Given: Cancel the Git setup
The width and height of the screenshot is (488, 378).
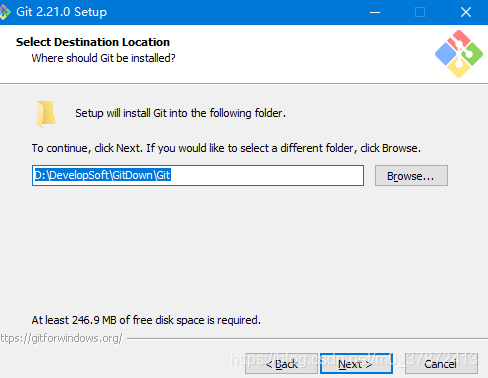Looking at the screenshot, I should 441,364.
